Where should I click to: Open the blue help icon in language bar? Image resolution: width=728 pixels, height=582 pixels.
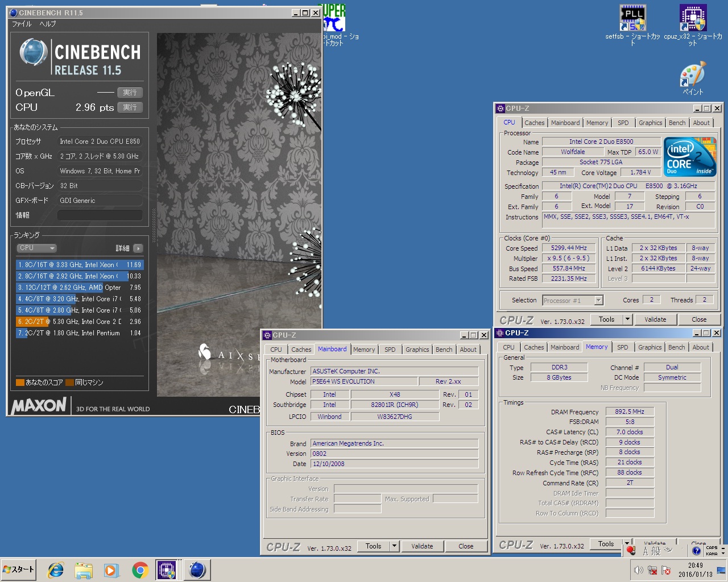click(696, 551)
